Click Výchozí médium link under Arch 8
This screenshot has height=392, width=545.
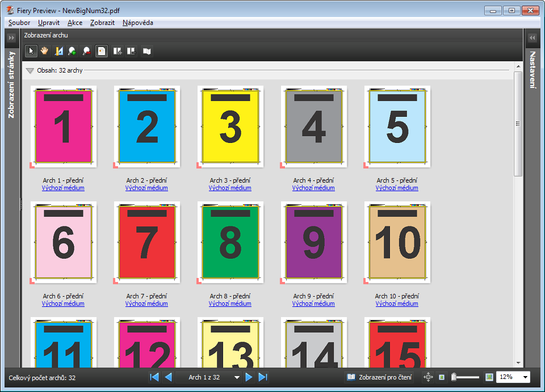230,304
